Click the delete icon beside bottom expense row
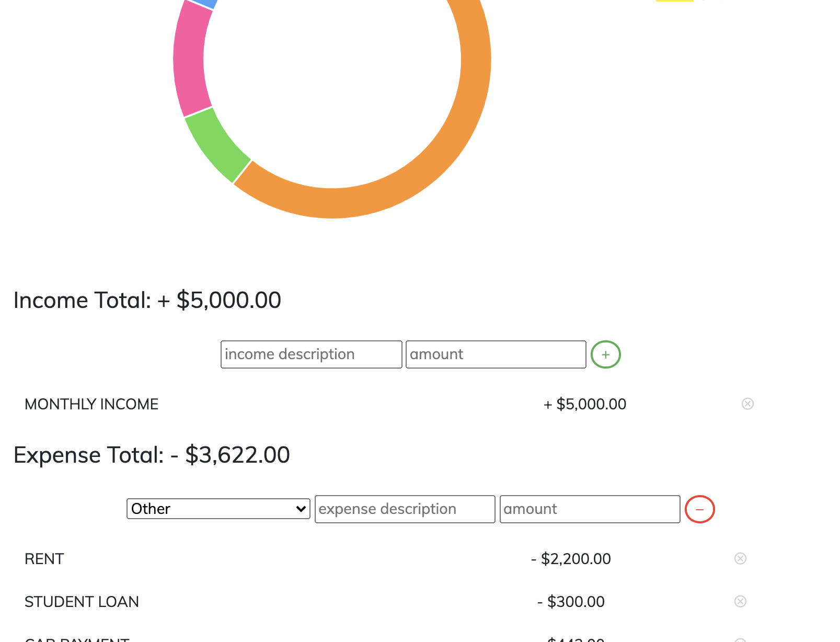 tap(740, 639)
